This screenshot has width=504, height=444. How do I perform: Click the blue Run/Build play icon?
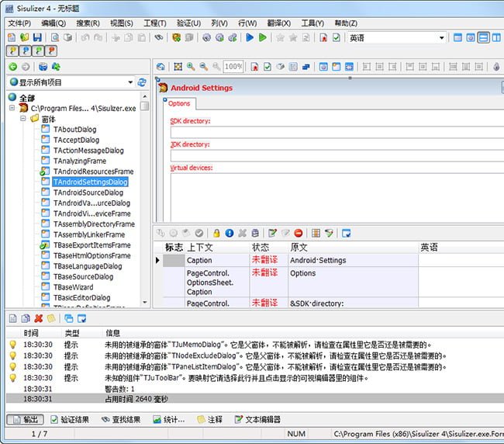click(250, 37)
